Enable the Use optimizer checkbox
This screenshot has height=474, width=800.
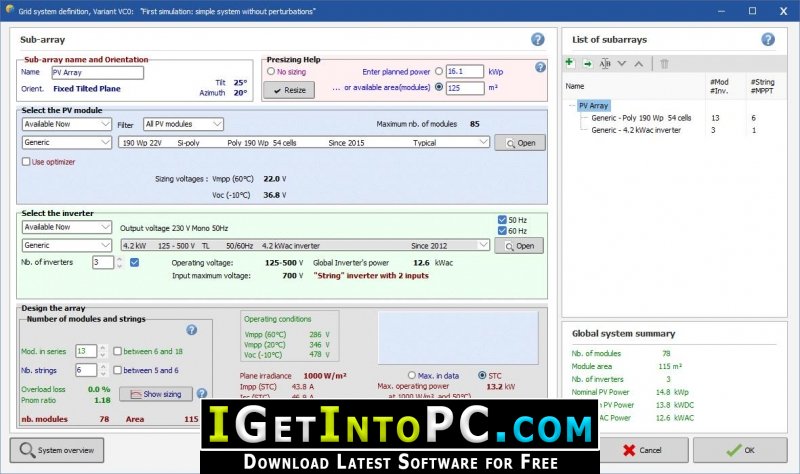coord(26,162)
